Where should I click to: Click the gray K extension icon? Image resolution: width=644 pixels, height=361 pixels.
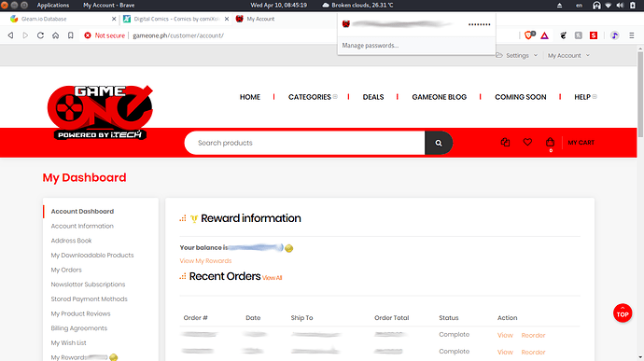[579, 35]
